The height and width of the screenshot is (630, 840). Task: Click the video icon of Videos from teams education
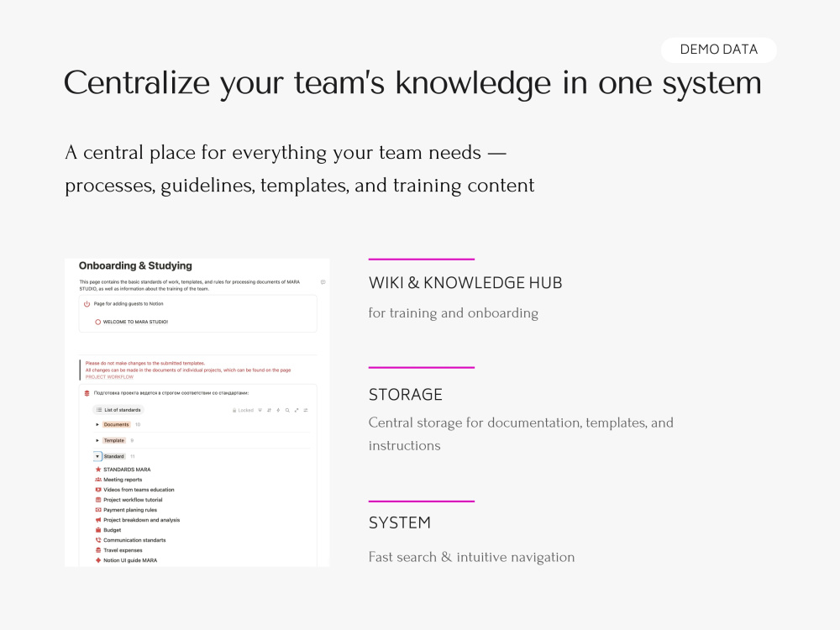click(98, 490)
